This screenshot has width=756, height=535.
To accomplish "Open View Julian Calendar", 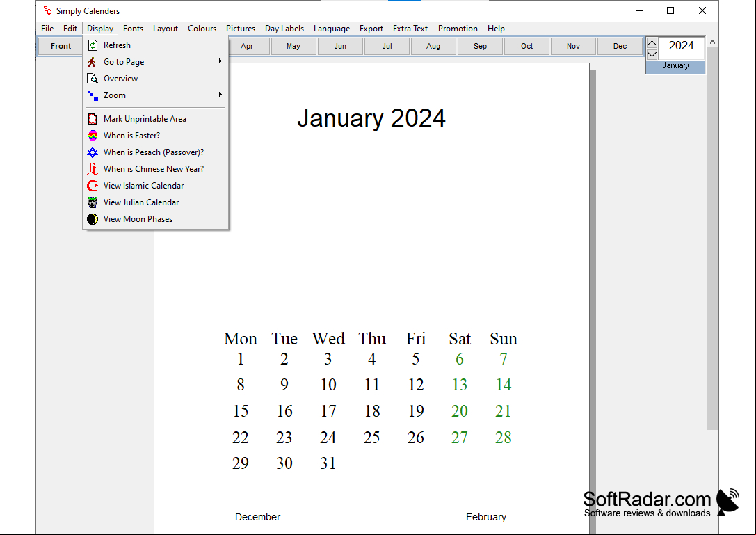I will 155,202.
